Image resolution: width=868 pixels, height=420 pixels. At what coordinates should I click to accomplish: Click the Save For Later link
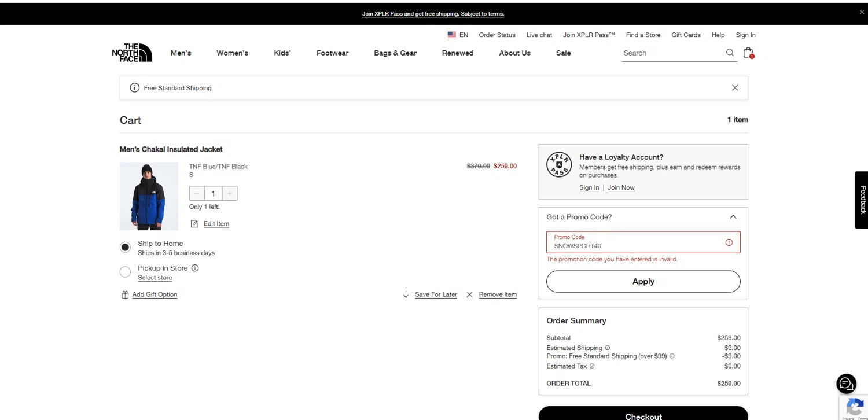pyautogui.click(x=436, y=294)
